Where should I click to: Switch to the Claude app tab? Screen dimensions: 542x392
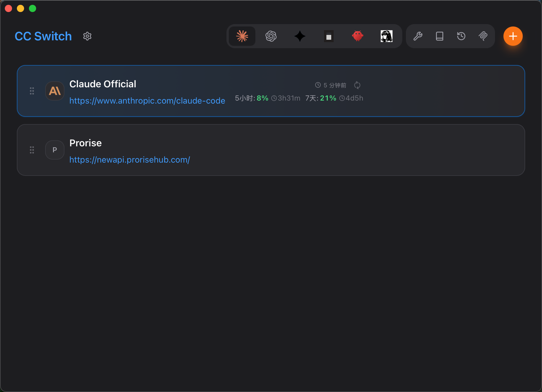pyautogui.click(x=242, y=36)
